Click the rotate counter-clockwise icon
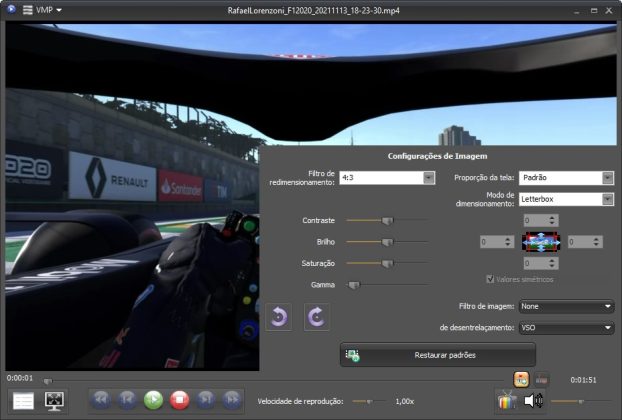The height and width of the screenshot is (420, 622). pyautogui.click(x=281, y=317)
